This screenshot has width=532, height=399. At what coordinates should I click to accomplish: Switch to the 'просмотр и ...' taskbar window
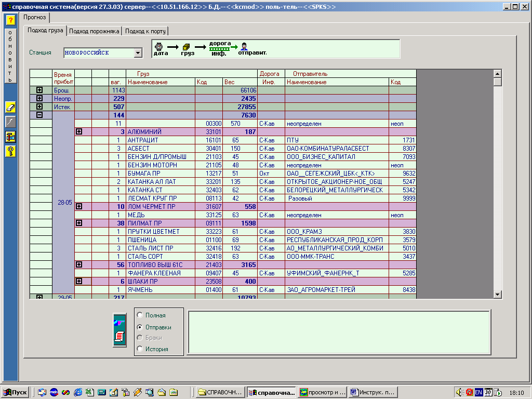(323, 392)
